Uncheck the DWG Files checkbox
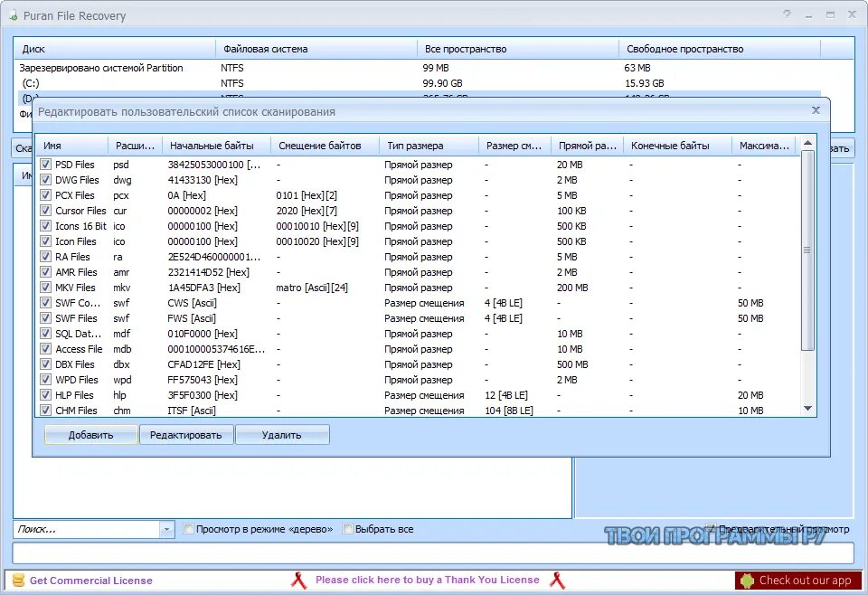 (45, 180)
